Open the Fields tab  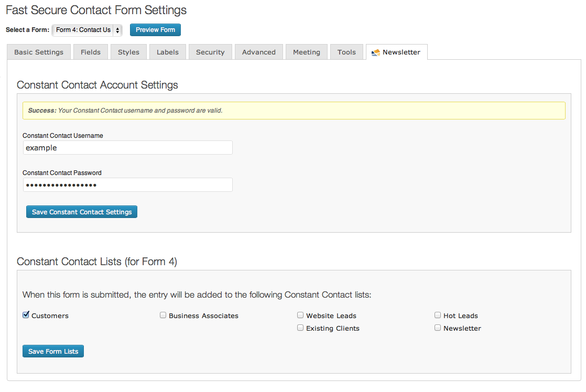coord(91,52)
